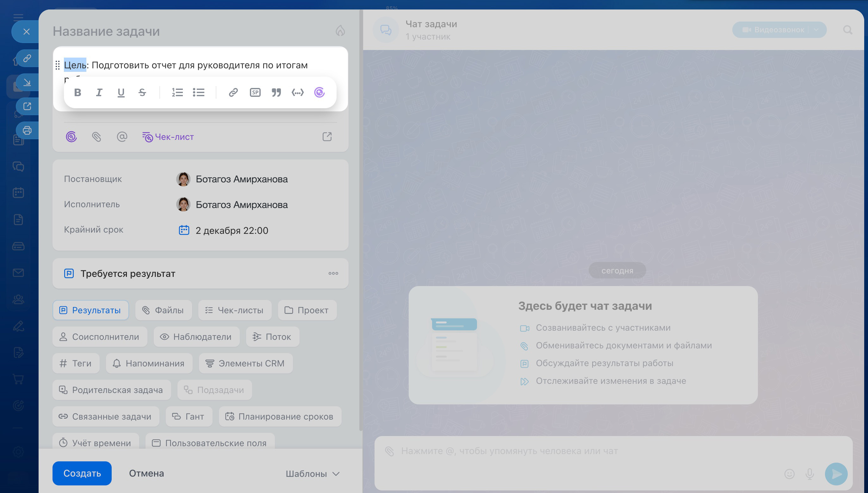Insert link via toolbar link icon
Screen dimensions: 868x493
point(233,92)
